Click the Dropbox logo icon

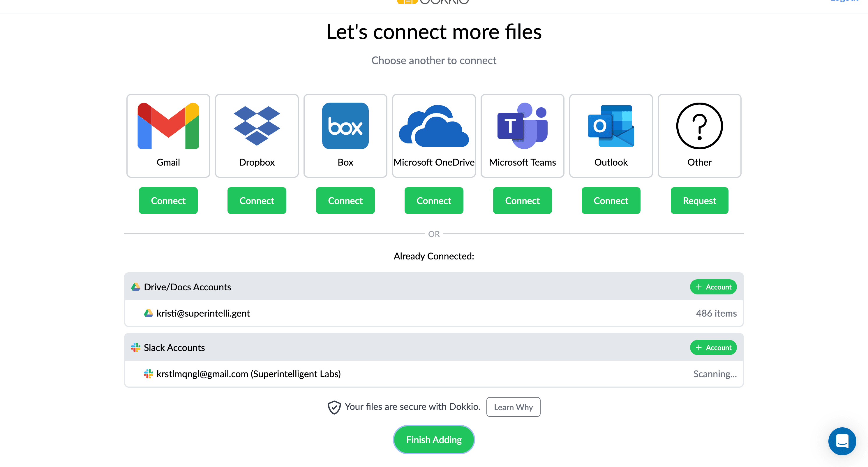(x=257, y=126)
